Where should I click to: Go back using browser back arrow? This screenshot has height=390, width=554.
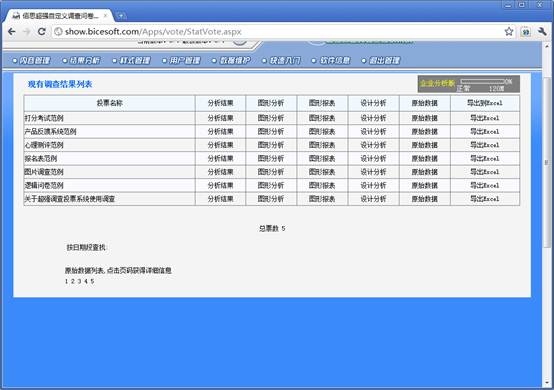[11, 31]
